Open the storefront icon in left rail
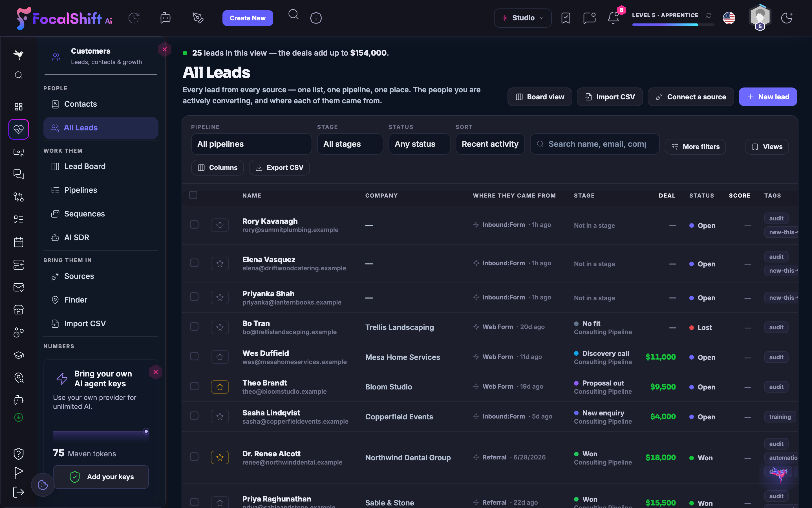 pos(18,309)
